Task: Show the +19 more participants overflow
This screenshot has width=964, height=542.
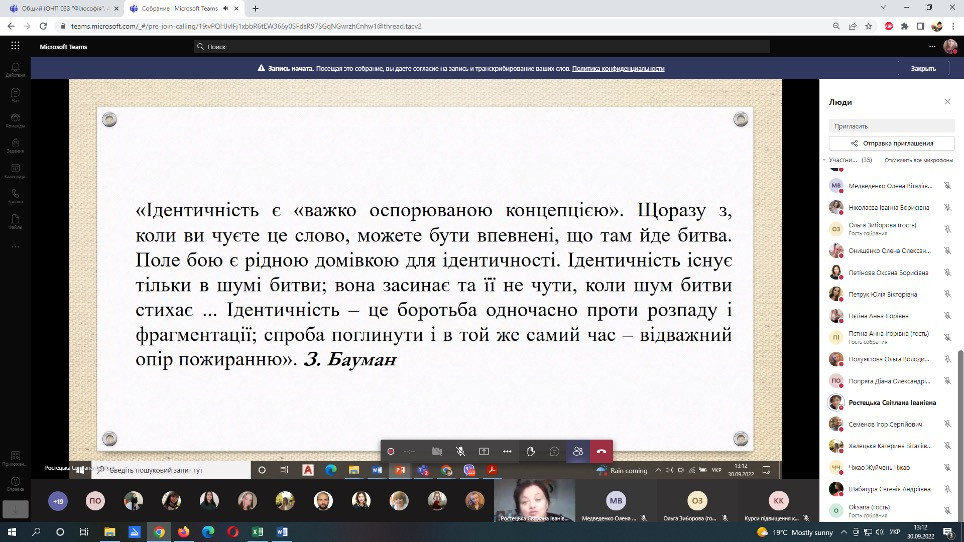Action: click(x=58, y=501)
